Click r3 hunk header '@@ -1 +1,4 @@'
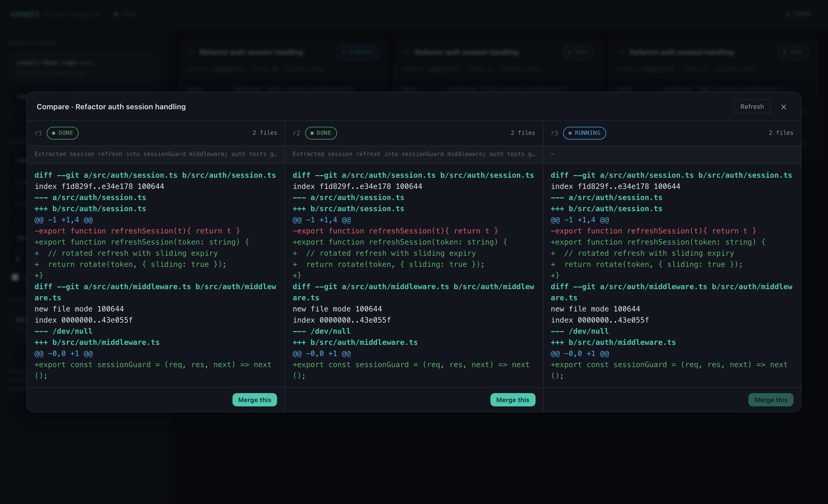Viewport: 828px width, 504px height. [580, 220]
